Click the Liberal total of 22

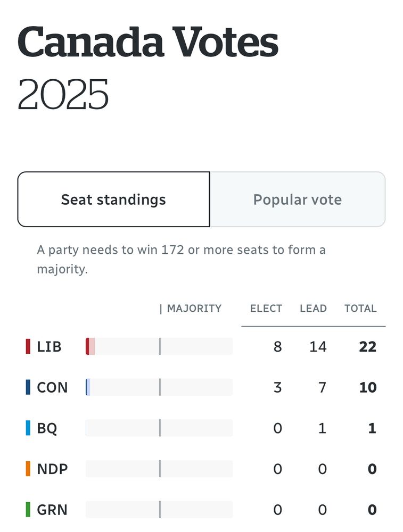tap(368, 347)
